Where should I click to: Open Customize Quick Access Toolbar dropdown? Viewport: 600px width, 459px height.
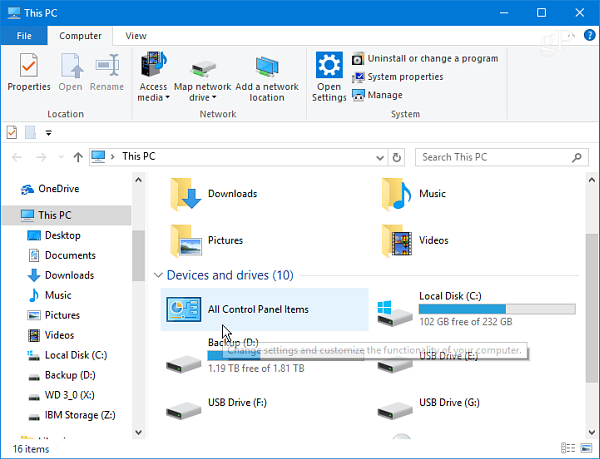coord(49,133)
